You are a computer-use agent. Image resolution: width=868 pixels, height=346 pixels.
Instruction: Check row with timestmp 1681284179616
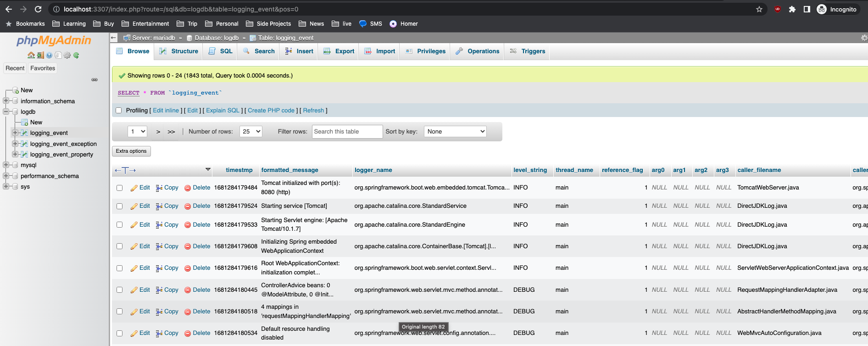coord(119,268)
